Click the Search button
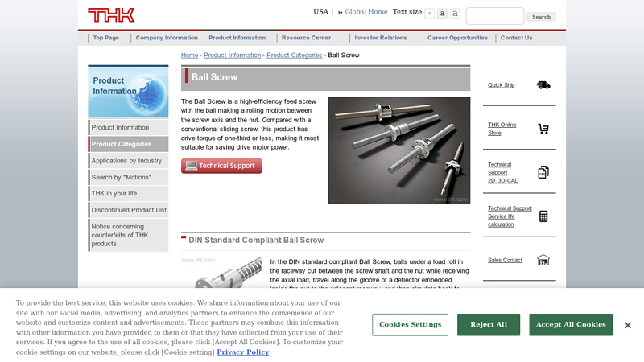644x362 pixels. 541,17
